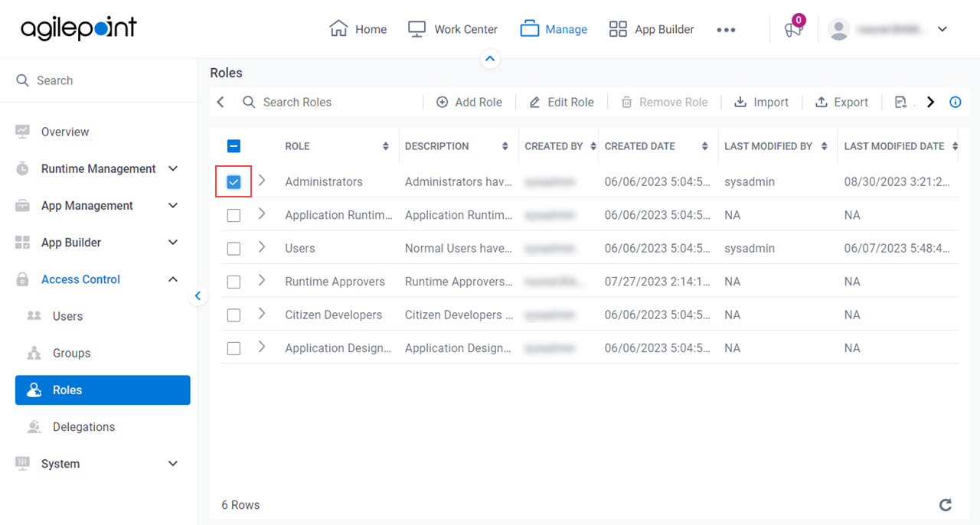The image size is (980, 525).
Task: Expand the Citizen Developers role row
Action: (262, 313)
